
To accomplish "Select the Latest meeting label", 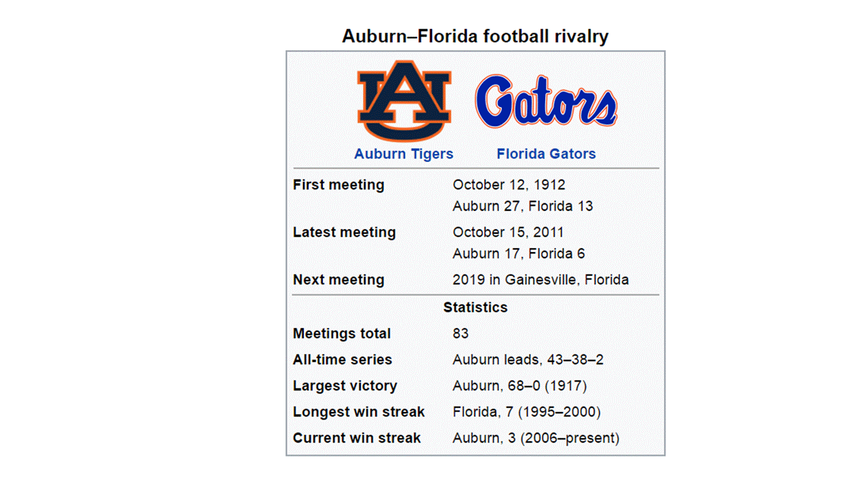I will (344, 232).
